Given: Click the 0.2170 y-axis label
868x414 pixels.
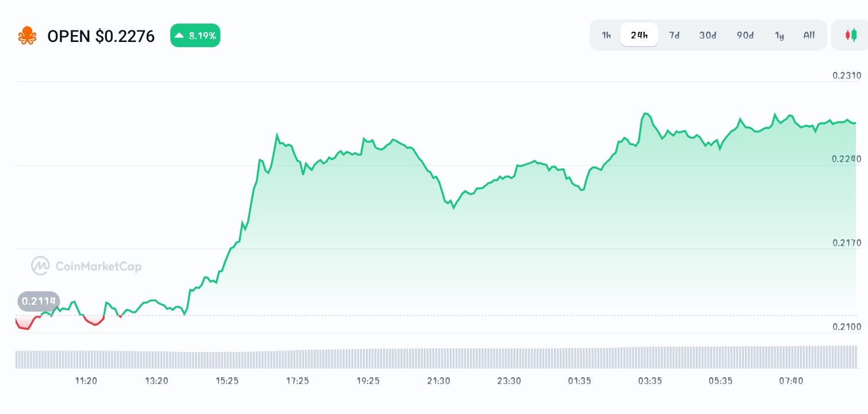Looking at the screenshot, I should click(x=847, y=243).
